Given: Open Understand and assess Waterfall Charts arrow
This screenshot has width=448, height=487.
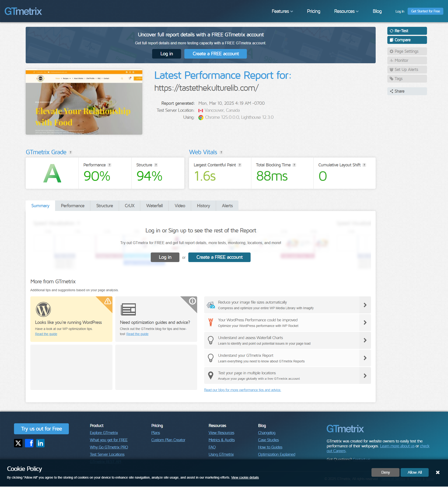Looking at the screenshot, I should tap(365, 340).
